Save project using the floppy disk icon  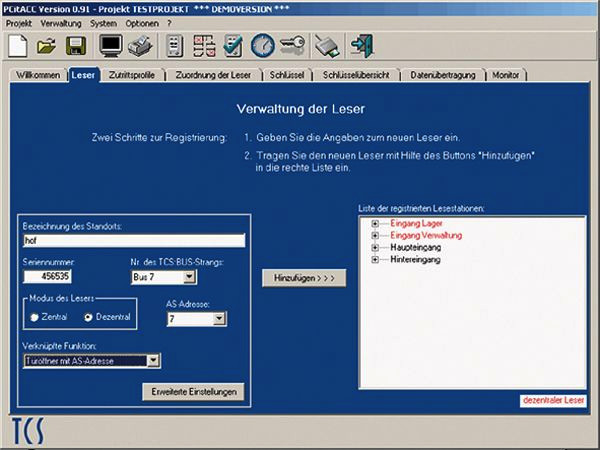[75, 46]
